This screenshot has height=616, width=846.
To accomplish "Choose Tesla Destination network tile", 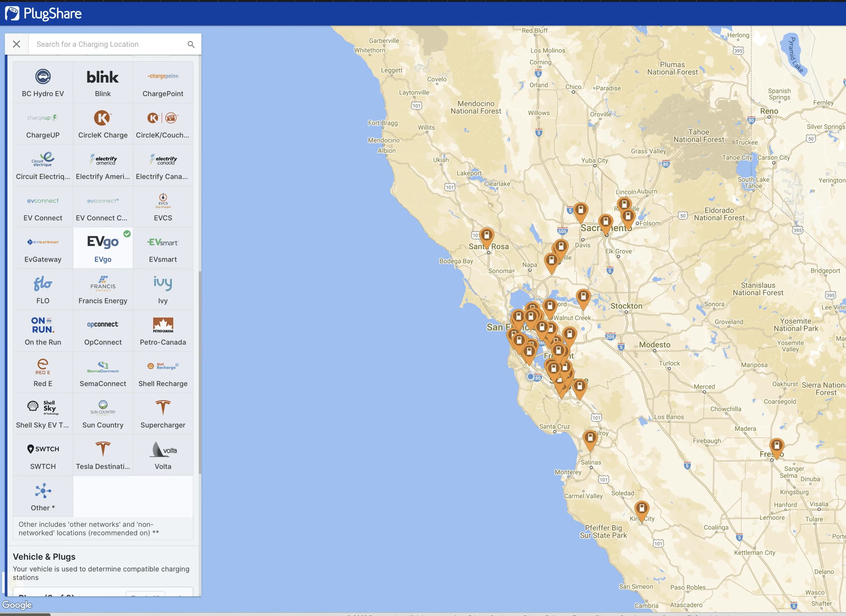I will coord(103,455).
